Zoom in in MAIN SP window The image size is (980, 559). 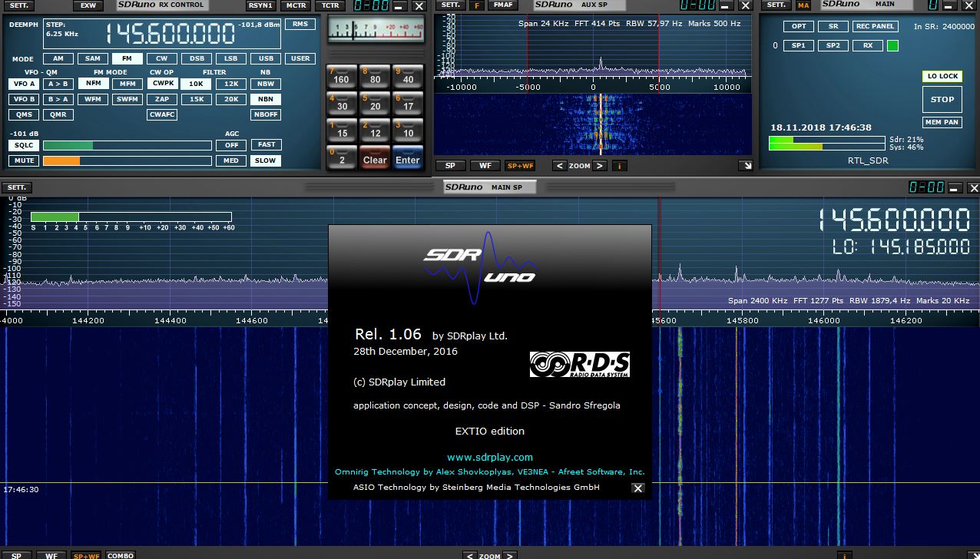[x=509, y=554]
